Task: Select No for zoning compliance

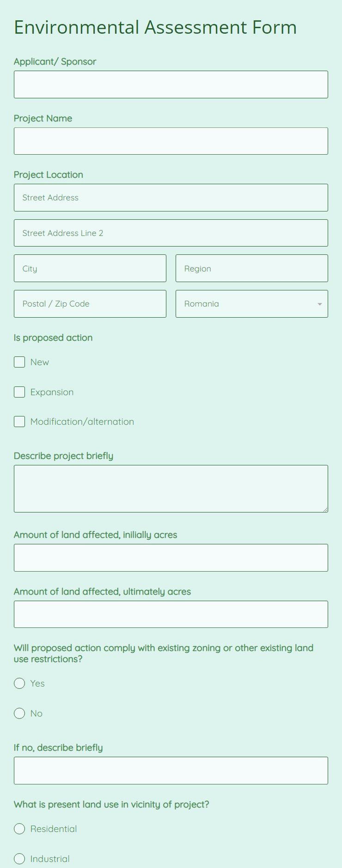Action: pyautogui.click(x=19, y=713)
